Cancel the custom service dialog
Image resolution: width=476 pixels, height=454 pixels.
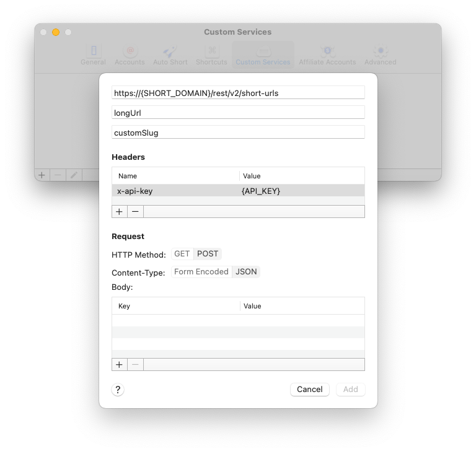(x=310, y=390)
